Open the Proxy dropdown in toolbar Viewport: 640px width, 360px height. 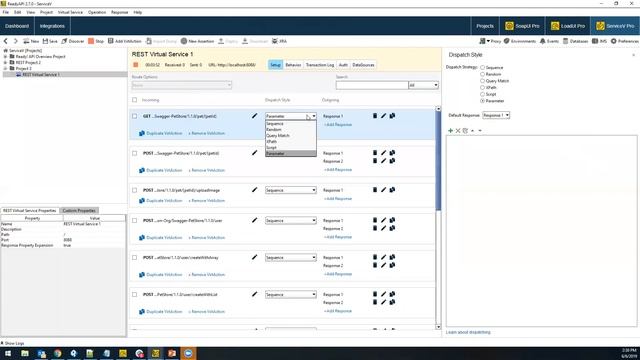coord(490,41)
